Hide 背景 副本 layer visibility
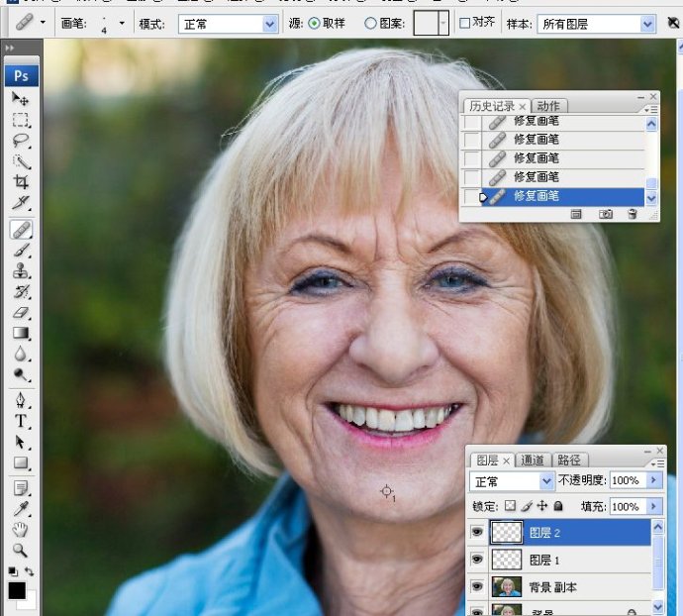The image size is (683, 616). pos(477,586)
